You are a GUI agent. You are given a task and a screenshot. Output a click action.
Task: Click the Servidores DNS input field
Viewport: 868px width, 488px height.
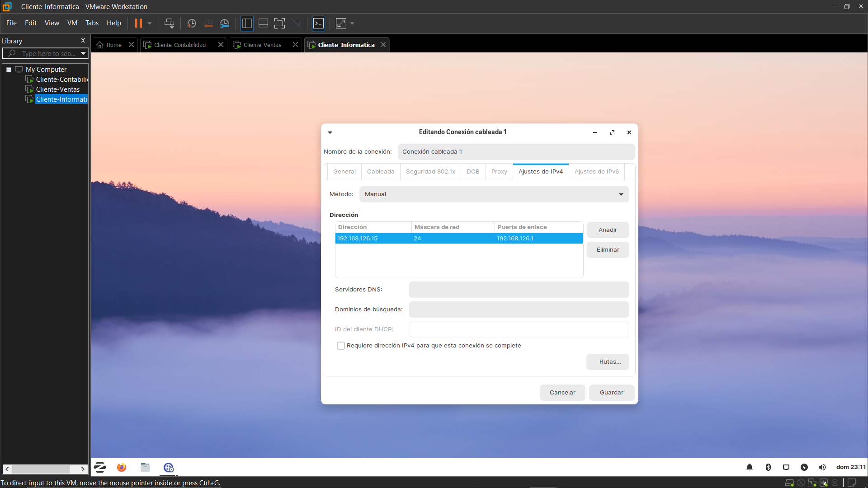pyautogui.click(x=519, y=290)
